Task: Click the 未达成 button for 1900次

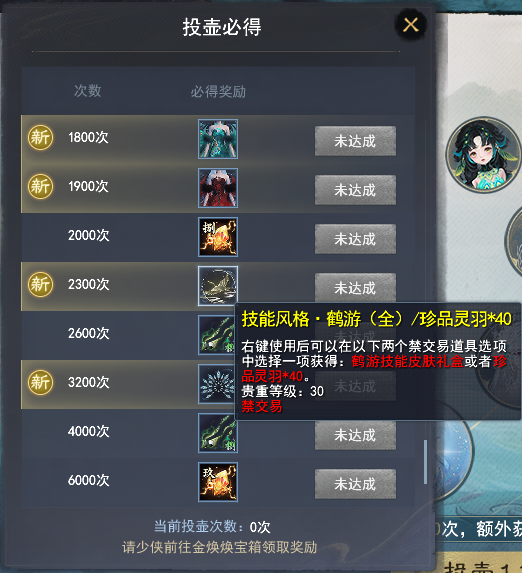Action: coord(355,190)
